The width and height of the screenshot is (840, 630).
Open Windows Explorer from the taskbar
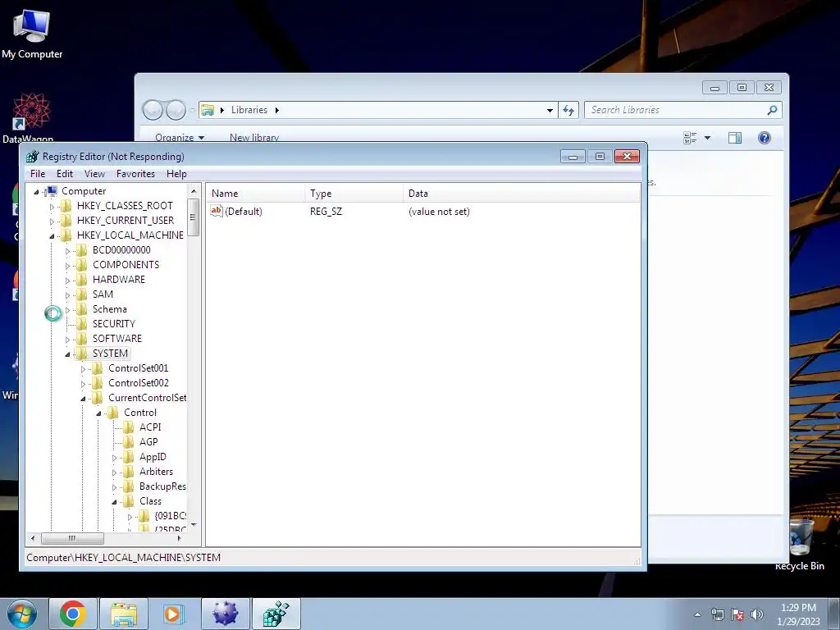point(124,614)
